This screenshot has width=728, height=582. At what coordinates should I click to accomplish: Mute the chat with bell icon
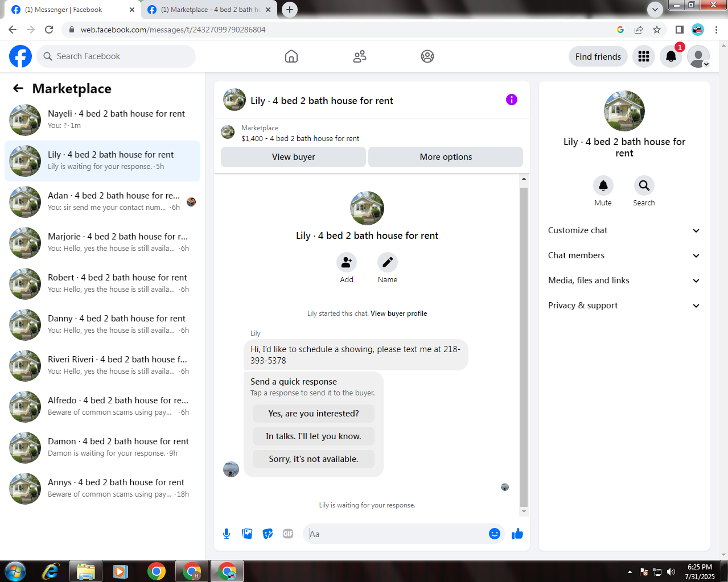click(x=603, y=185)
